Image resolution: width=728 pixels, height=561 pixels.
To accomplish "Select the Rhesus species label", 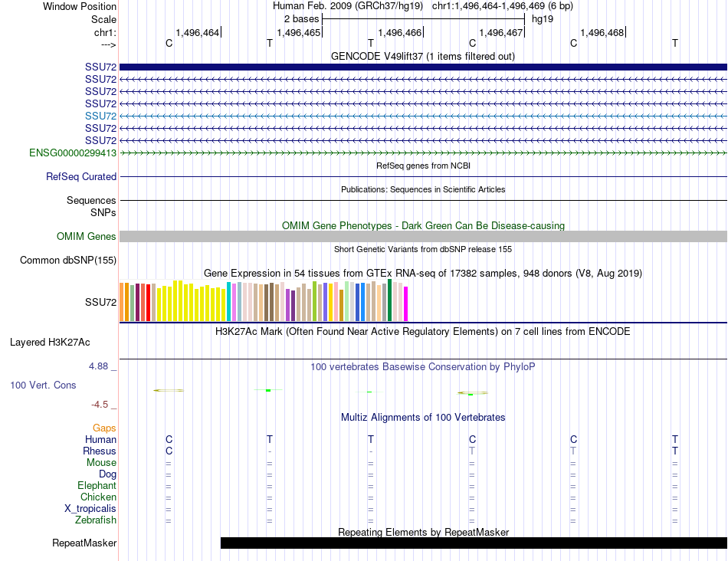I will [x=100, y=451].
